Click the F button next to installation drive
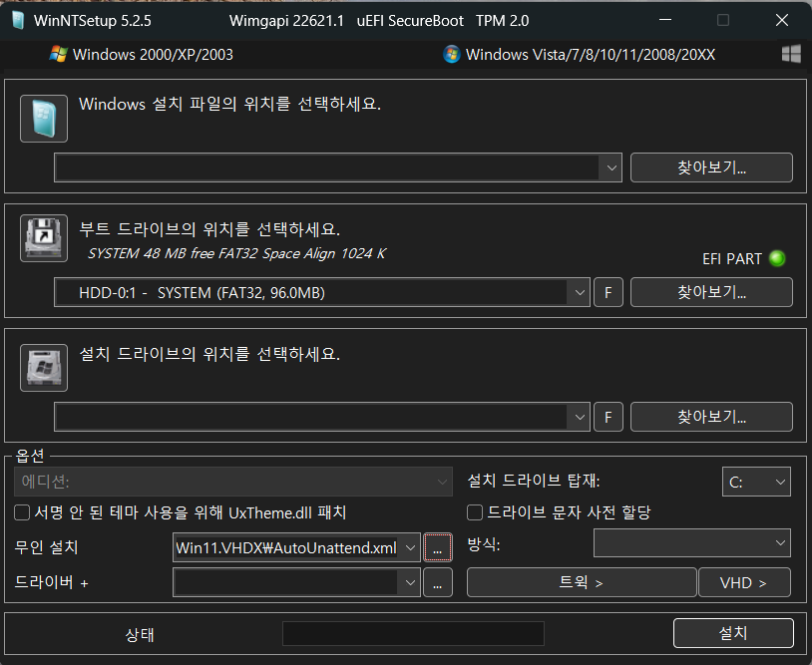 pos(608,417)
